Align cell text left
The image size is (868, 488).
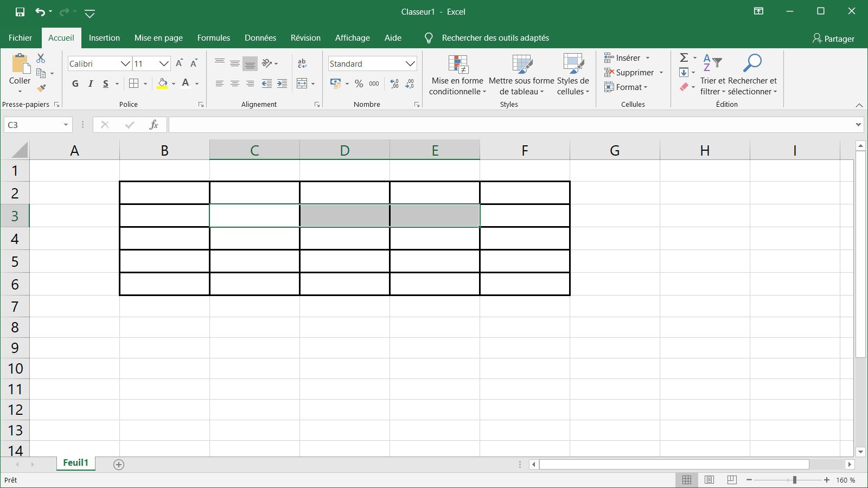[220, 84]
